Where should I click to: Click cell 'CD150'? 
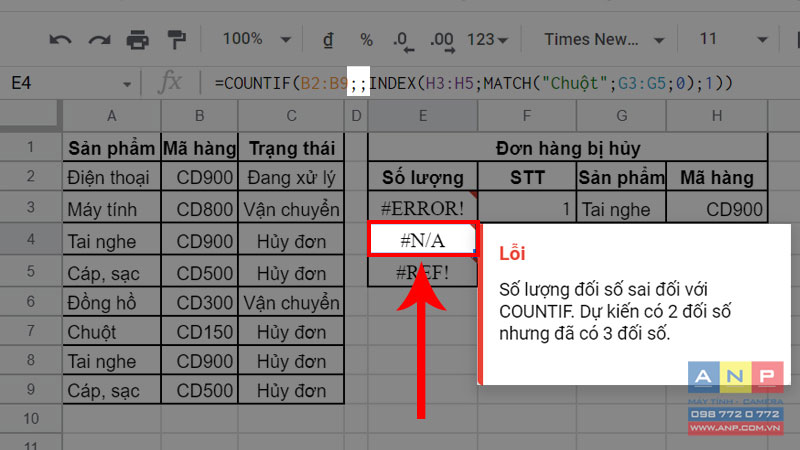pyautogui.click(x=199, y=332)
